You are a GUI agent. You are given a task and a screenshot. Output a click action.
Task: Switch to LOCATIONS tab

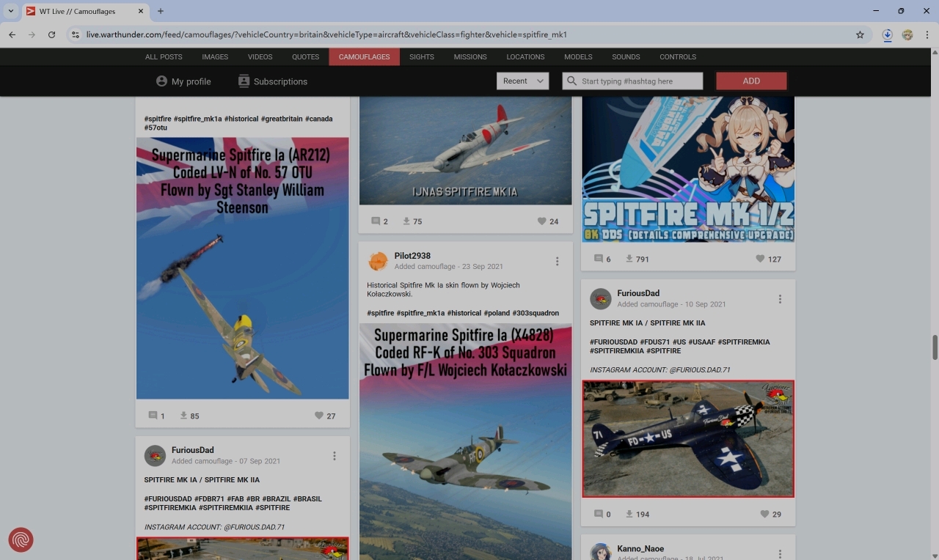(x=525, y=56)
